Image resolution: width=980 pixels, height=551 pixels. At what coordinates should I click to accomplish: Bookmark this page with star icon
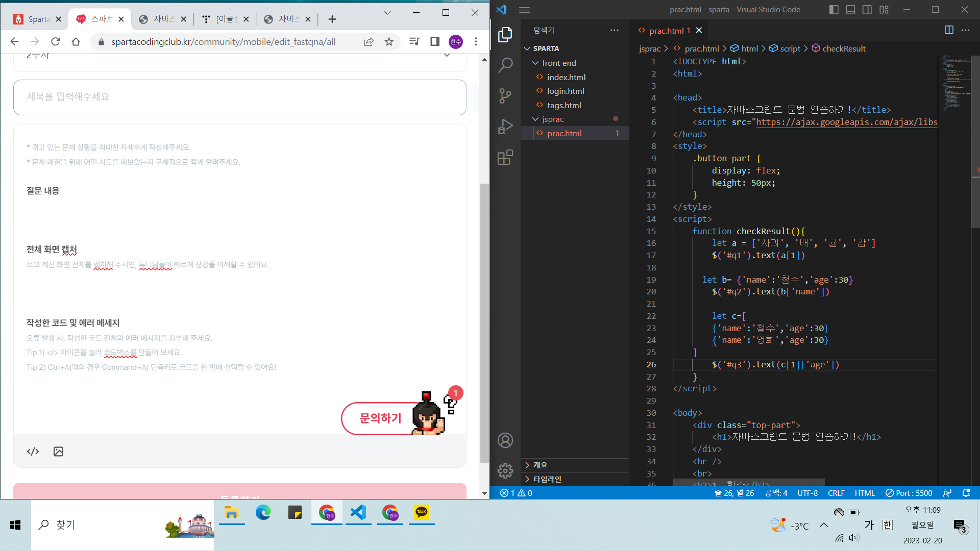(x=389, y=42)
